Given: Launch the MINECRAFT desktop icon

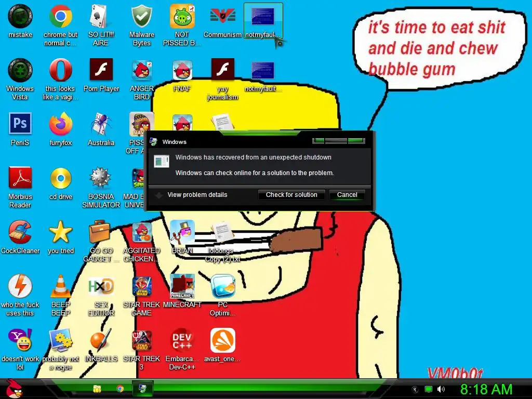Looking at the screenshot, I should [182, 291].
